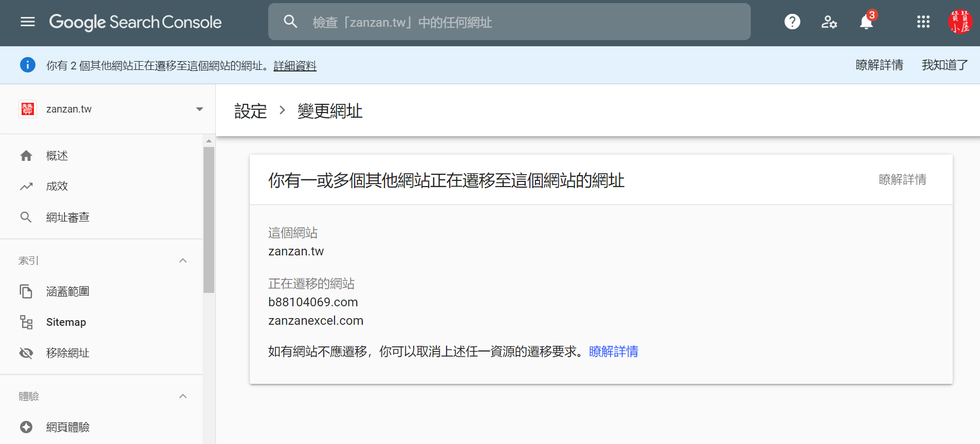Viewport: 980px width, 444px height.
Task: Click the crossed-eye icon beside 移除網址
Action: pos(26,353)
